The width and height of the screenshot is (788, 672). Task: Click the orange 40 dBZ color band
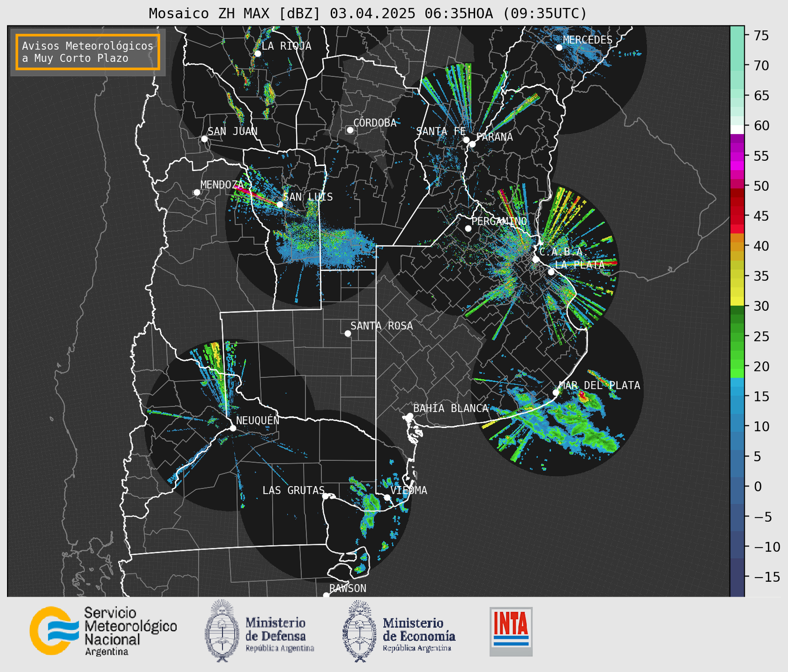click(x=737, y=246)
